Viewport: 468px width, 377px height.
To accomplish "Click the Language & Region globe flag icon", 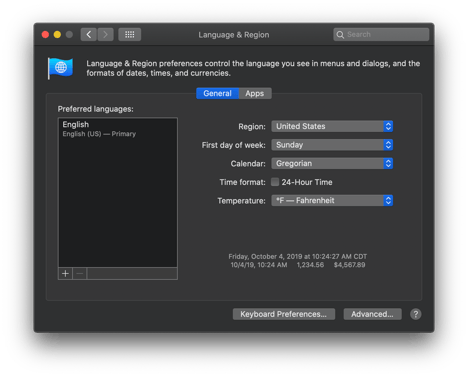I will 60,68.
